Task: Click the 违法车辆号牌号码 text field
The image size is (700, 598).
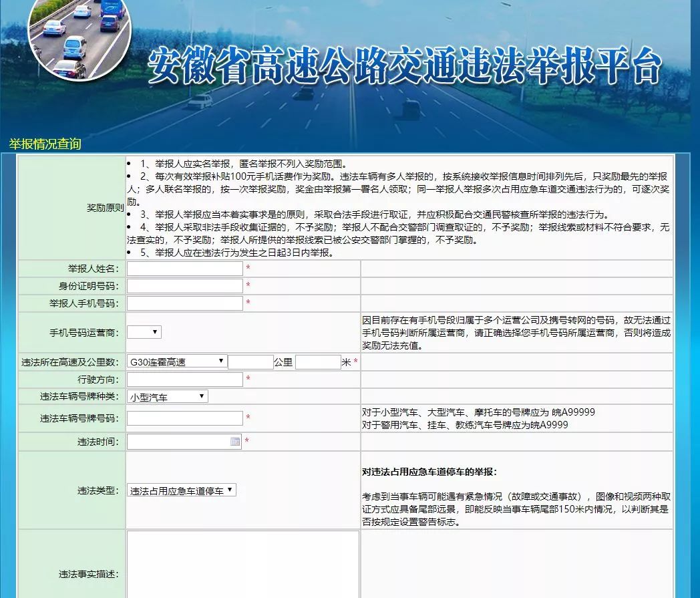Action: [x=185, y=418]
